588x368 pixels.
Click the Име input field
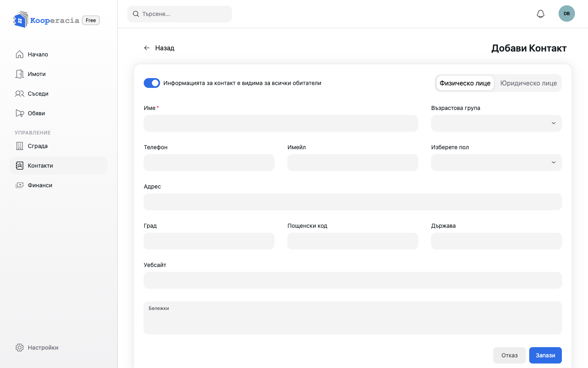coord(281,123)
